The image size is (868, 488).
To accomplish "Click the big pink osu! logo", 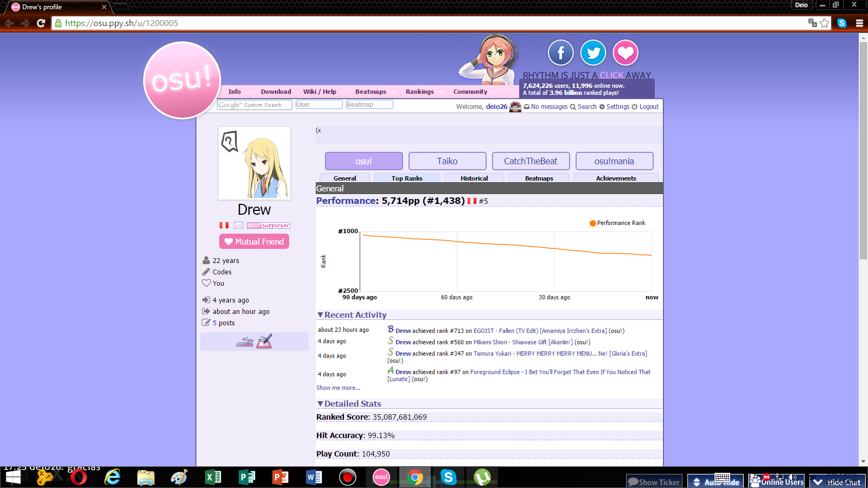I will click(182, 80).
